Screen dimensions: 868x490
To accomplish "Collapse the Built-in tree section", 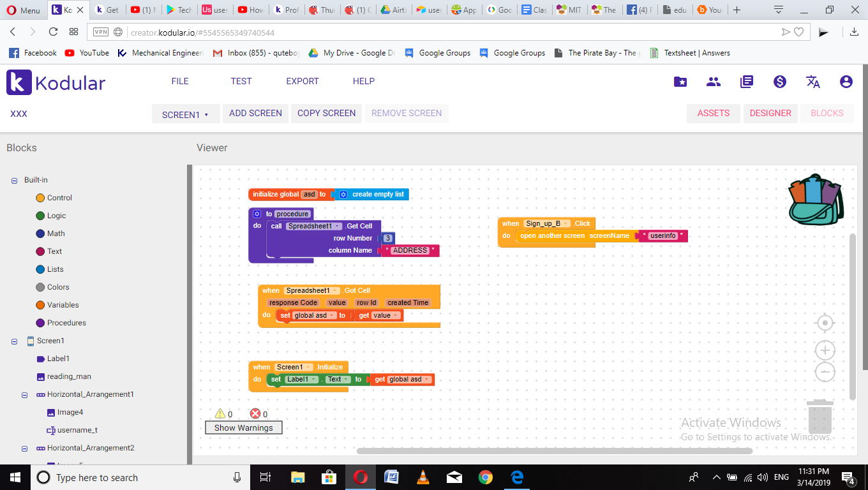I will [x=14, y=181].
